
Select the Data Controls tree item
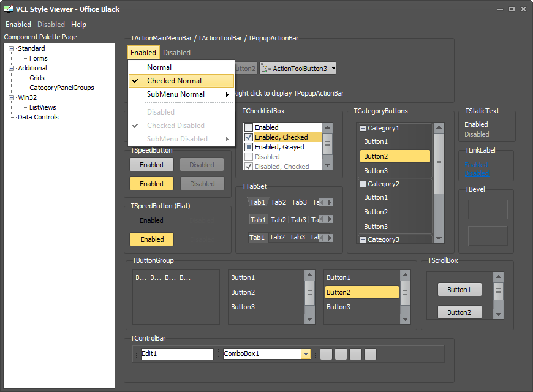coord(38,118)
